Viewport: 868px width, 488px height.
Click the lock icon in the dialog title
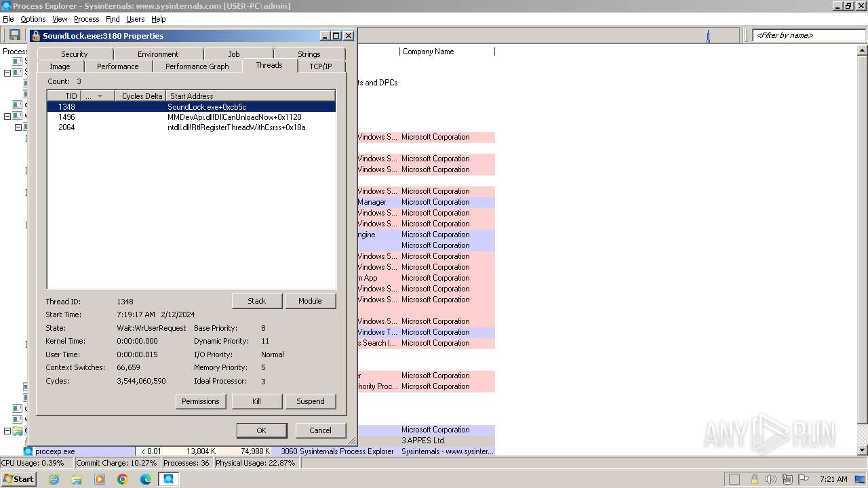coord(36,36)
